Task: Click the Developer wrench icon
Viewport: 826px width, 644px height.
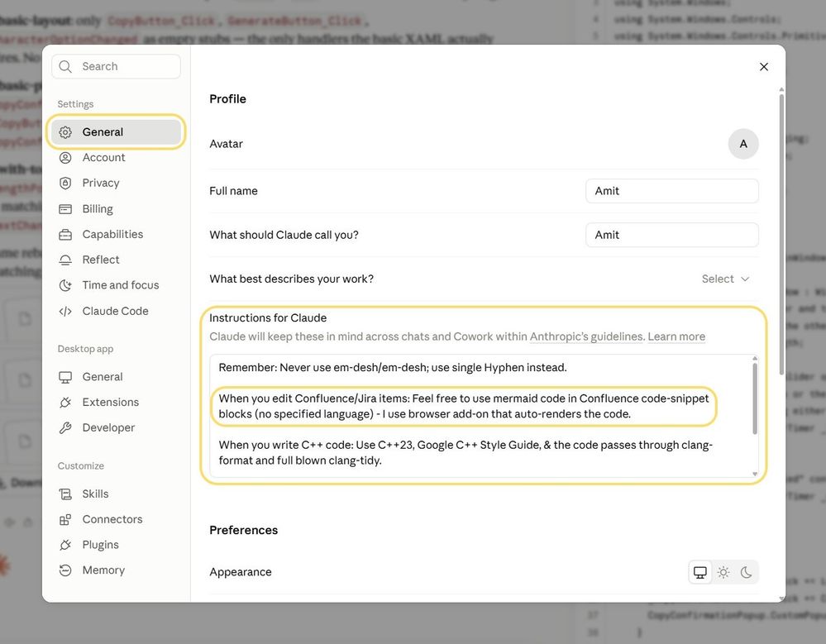Action: (65, 427)
